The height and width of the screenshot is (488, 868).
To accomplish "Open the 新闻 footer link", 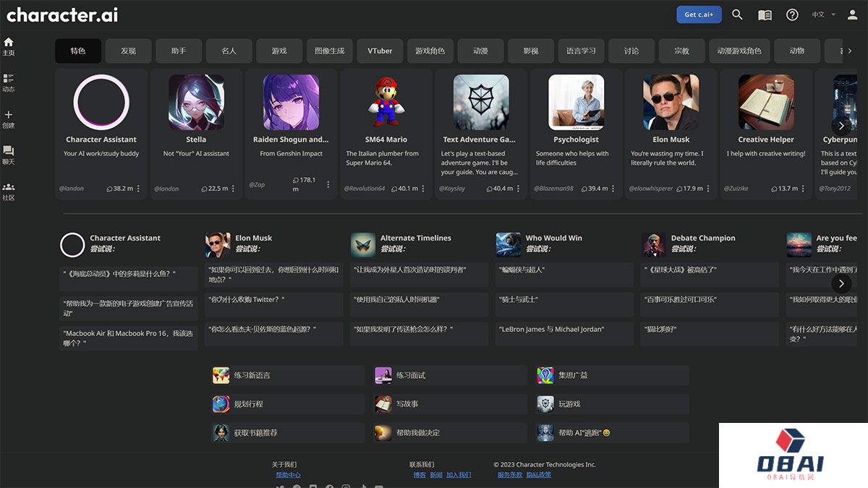I will pos(436,475).
